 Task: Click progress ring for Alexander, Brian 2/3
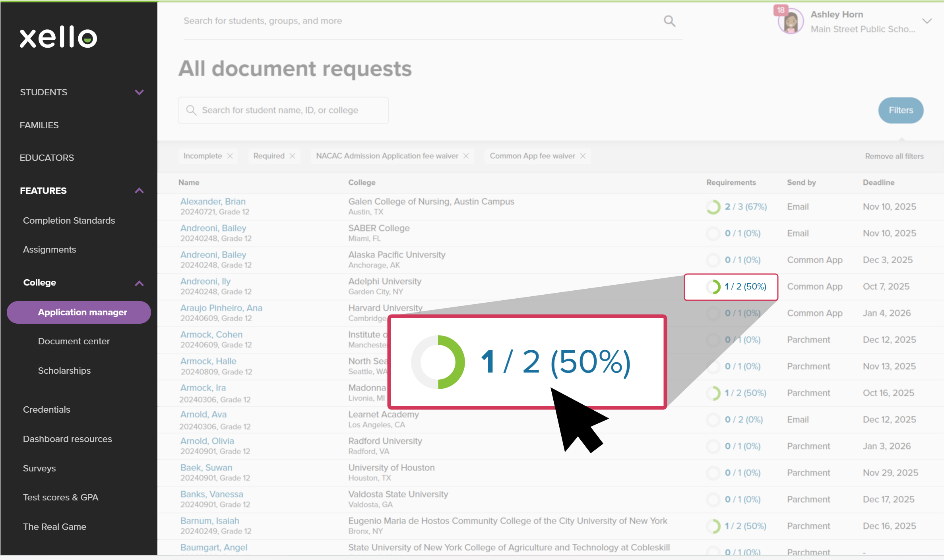[713, 207]
